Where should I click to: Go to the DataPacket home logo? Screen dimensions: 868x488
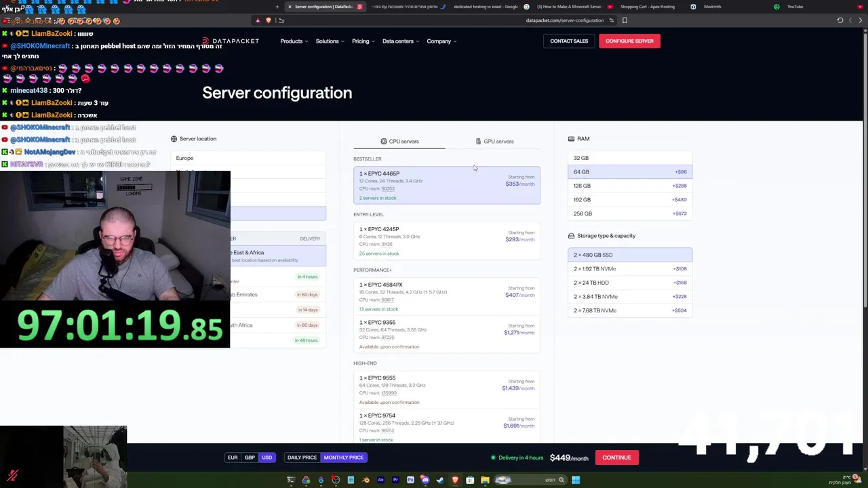(231, 41)
